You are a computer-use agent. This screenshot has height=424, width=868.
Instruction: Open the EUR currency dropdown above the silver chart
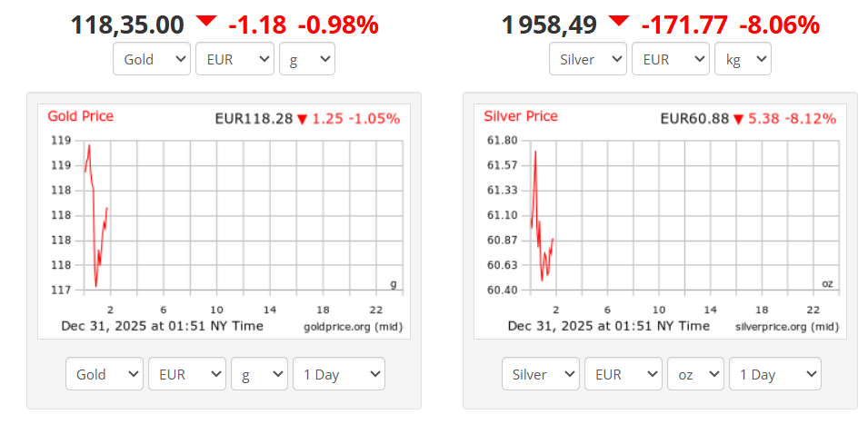point(671,60)
